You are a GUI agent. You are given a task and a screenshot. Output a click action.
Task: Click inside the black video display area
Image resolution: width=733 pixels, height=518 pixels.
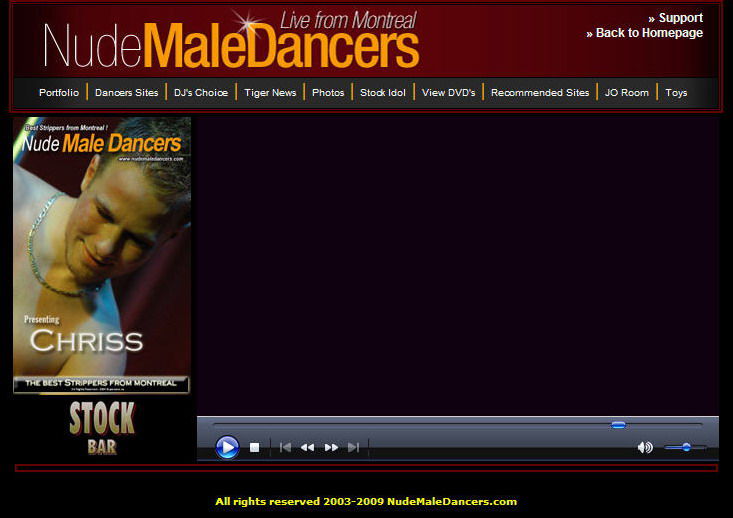click(458, 266)
